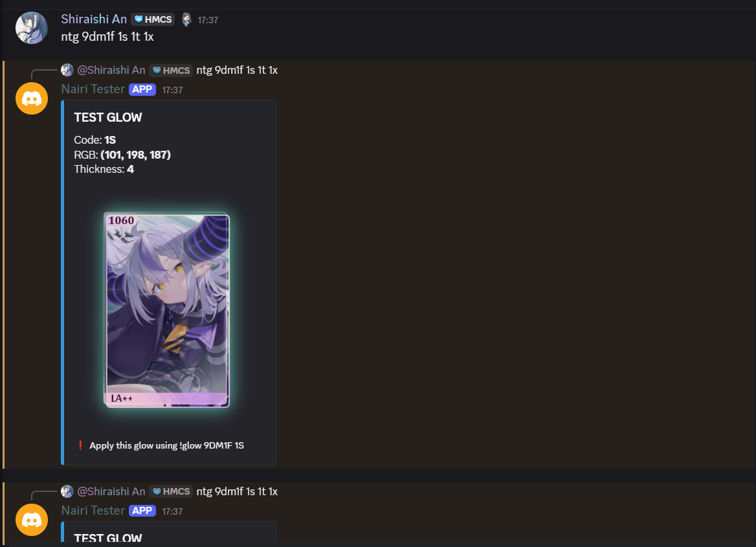Enlarge the LA++ glowing card image
This screenshot has width=756, height=547.
167,309
